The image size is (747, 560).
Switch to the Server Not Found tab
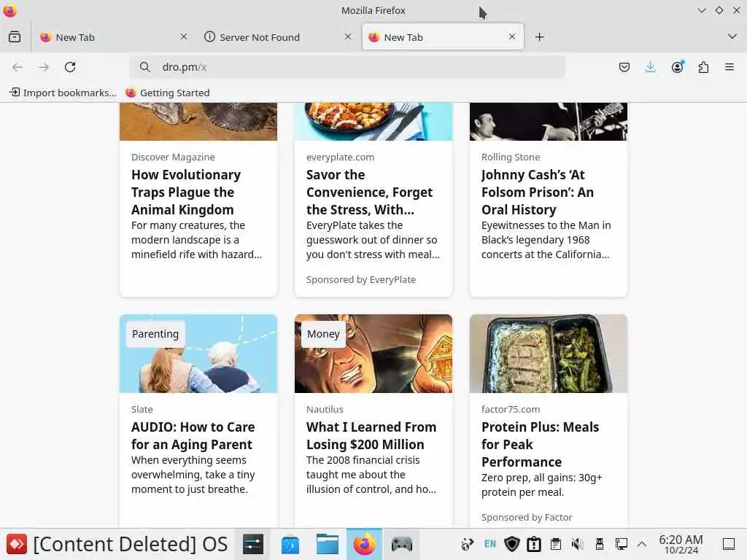point(278,36)
